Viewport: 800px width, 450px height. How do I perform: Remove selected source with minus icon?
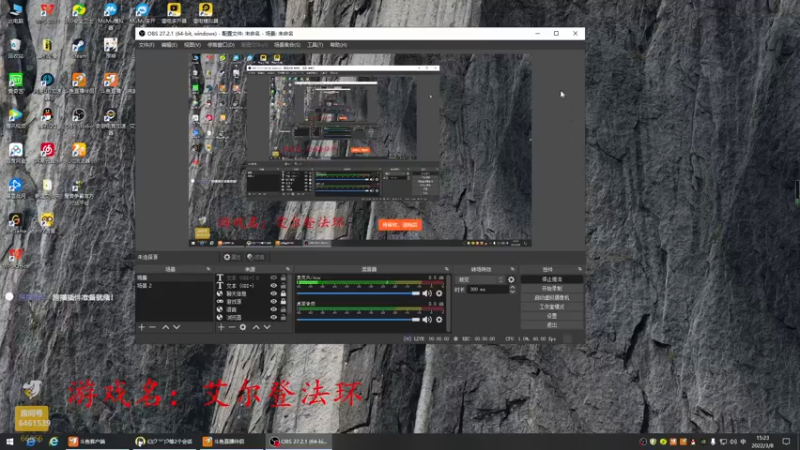[232, 327]
